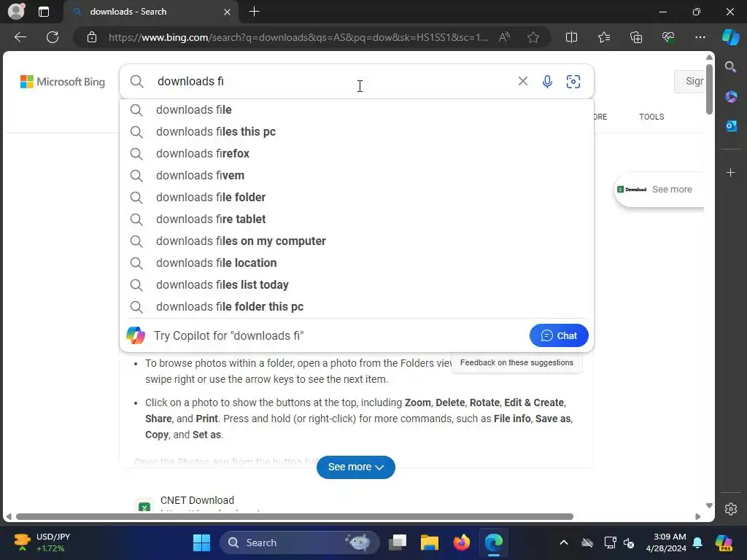
Task: Click the taskbar Search box
Action: tap(299, 542)
